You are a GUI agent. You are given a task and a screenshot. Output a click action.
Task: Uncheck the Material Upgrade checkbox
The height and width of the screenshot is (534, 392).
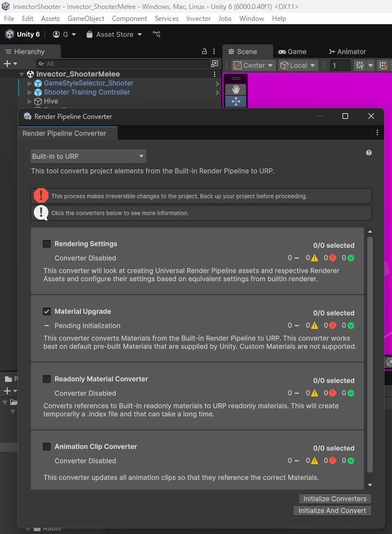tap(47, 311)
